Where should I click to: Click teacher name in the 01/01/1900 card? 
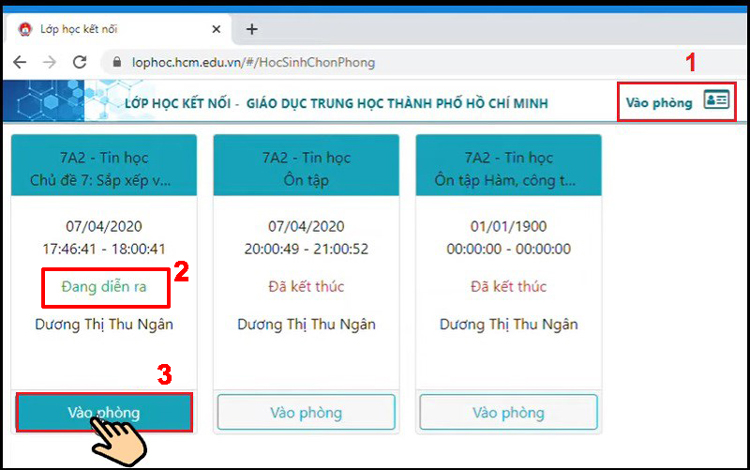508,324
